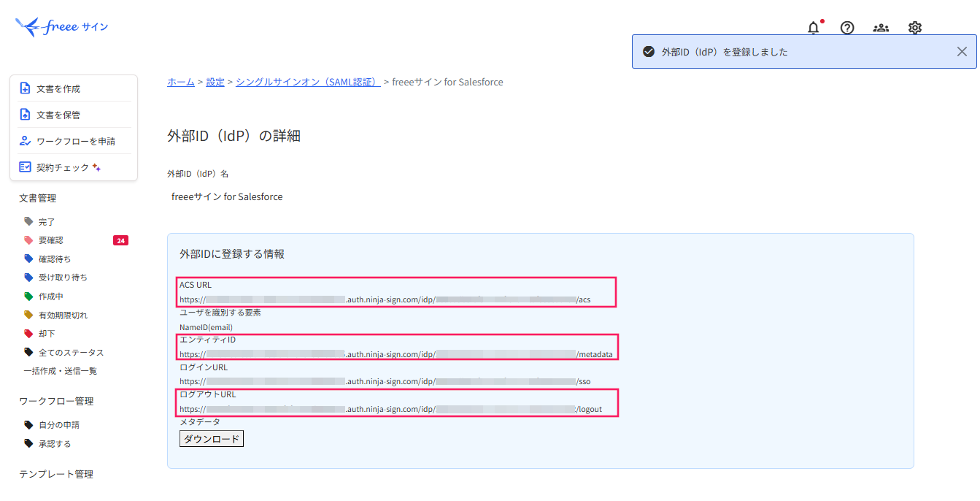This screenshot has height=501, width=980.
Task: Click the freeeサイン for Salesforce IdP name value
Action: point(227,196)
